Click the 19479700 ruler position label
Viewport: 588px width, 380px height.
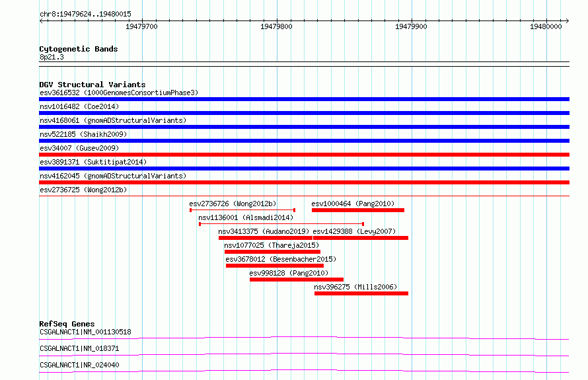click(x=141, y=26)
